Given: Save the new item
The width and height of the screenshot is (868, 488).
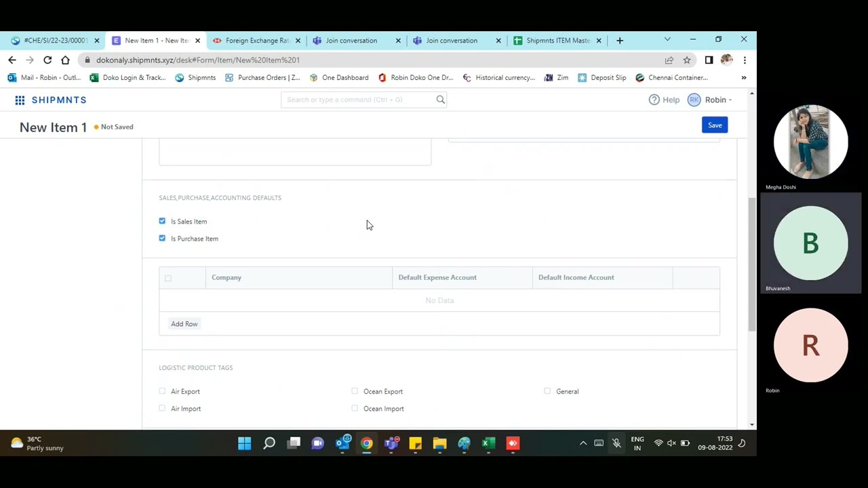Looking at the screenshot, I should pos(715,125).
